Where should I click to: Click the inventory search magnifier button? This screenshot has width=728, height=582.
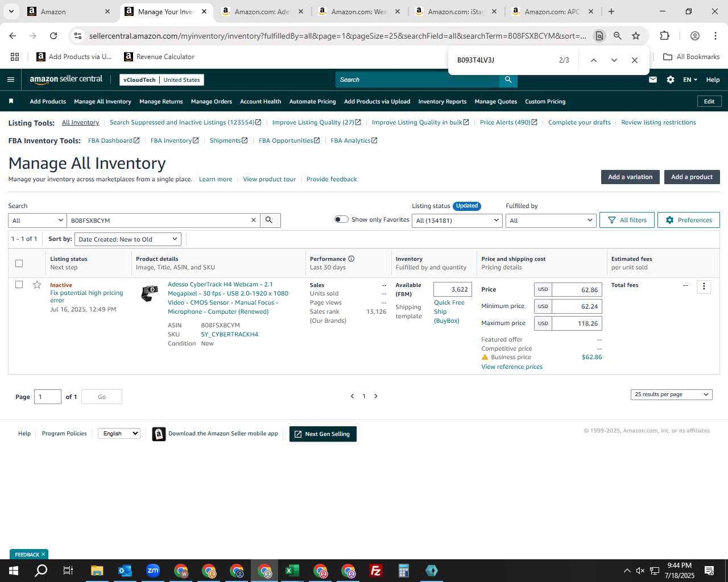(270, 220)
